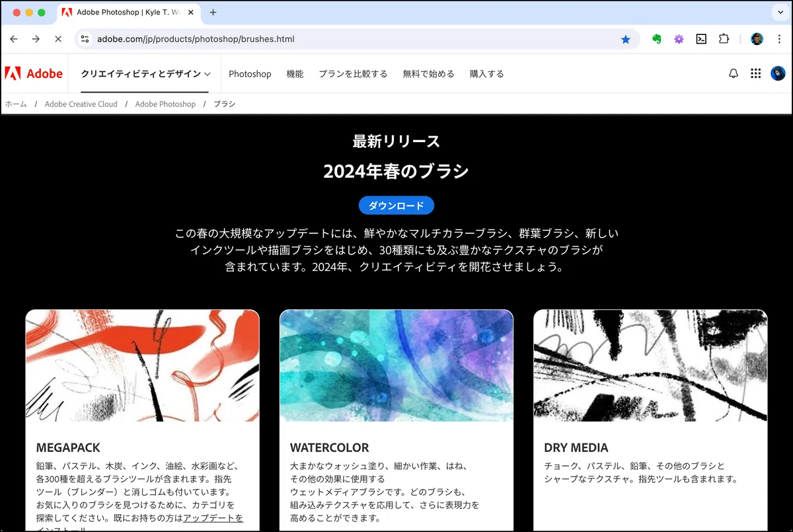Open the purple gear extension icon
Viewport: 793px width, 532px height.
[679, 39]
